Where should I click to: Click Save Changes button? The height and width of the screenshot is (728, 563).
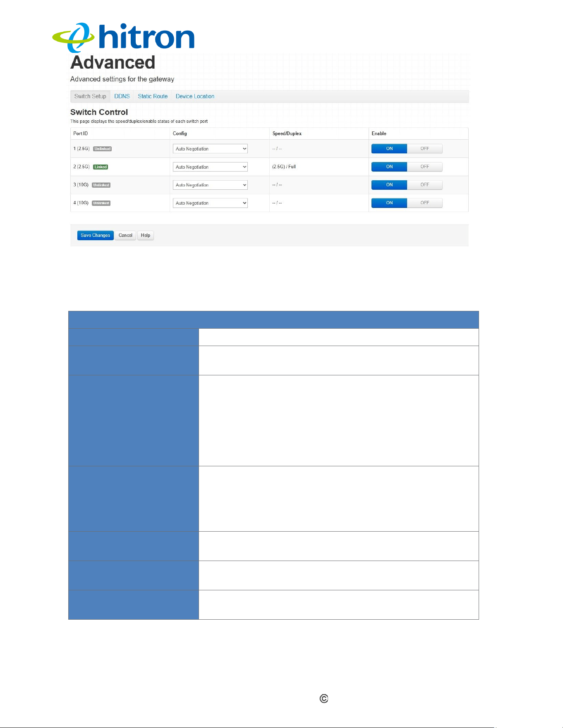(95, 235)
